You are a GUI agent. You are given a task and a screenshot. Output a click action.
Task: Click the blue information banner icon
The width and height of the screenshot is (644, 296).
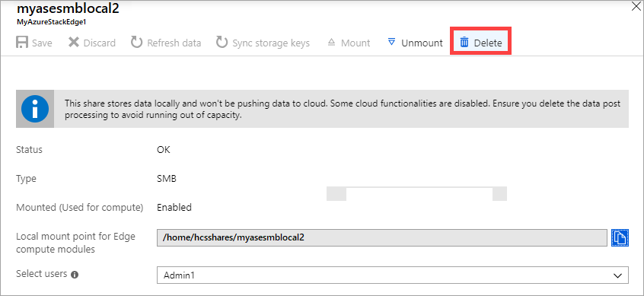pyautogui.click(x=35, y=109)
